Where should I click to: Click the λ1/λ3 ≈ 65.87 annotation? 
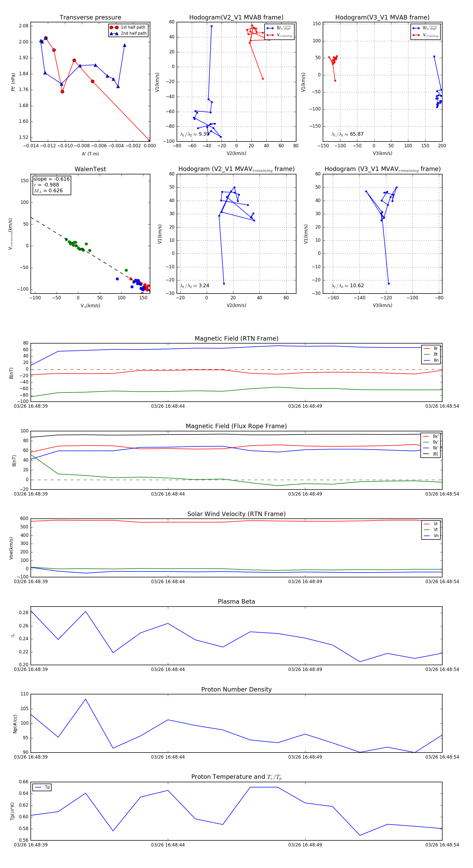347,134
